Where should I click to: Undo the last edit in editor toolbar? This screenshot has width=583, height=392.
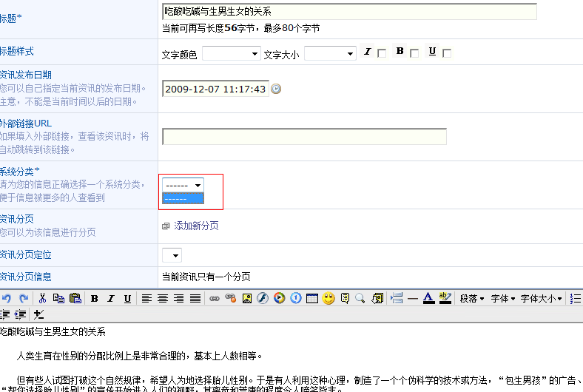(x=7, y=298)
